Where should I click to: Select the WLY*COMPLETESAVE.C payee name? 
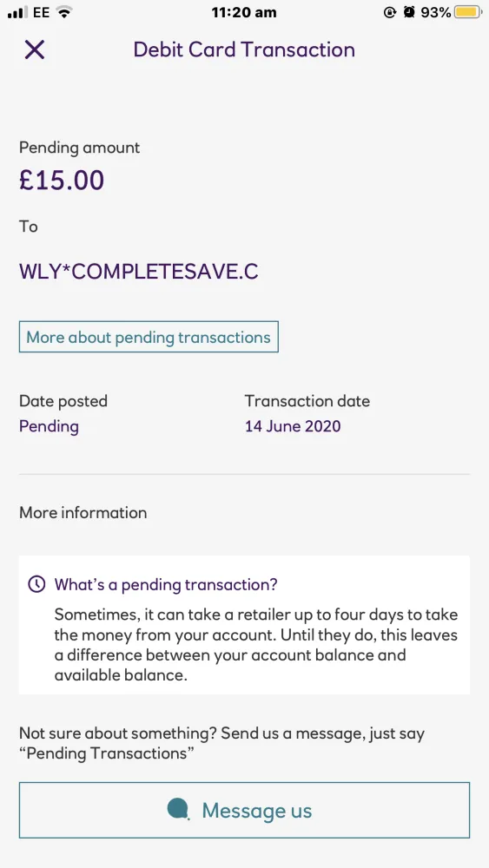pyautogui.click(x=138, y=272)
